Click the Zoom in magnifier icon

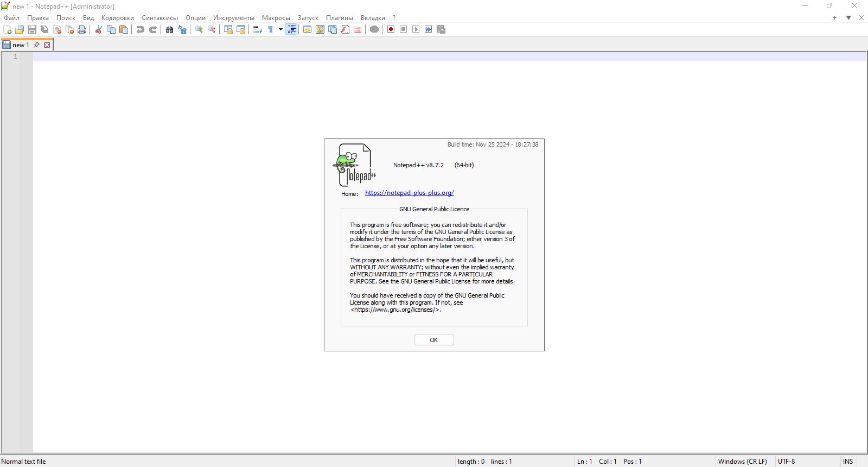point(199,29)
